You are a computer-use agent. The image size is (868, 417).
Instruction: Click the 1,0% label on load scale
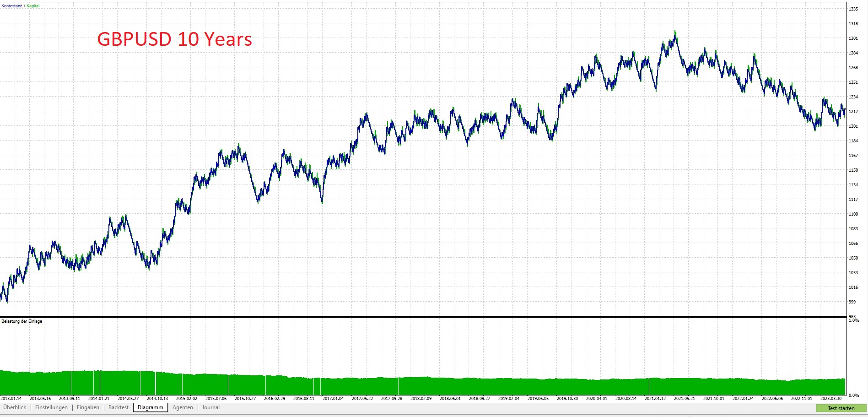pos(853,320)
